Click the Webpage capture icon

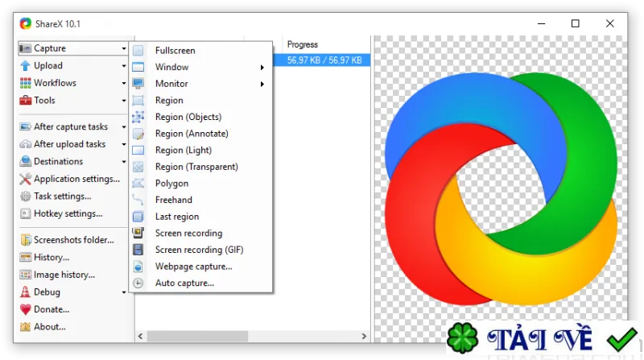point(138,267)
